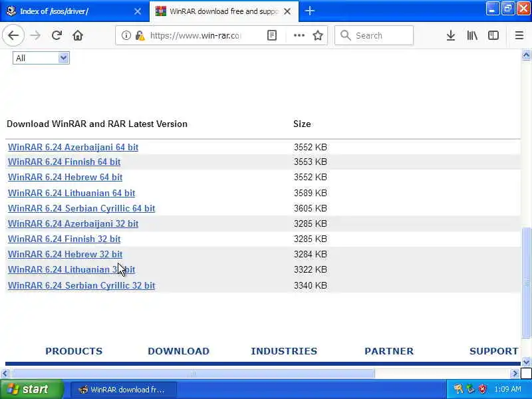Toggle reader view in address bar
The width and height of the screenshot is (532, 399).
click(x=272, y=35)
